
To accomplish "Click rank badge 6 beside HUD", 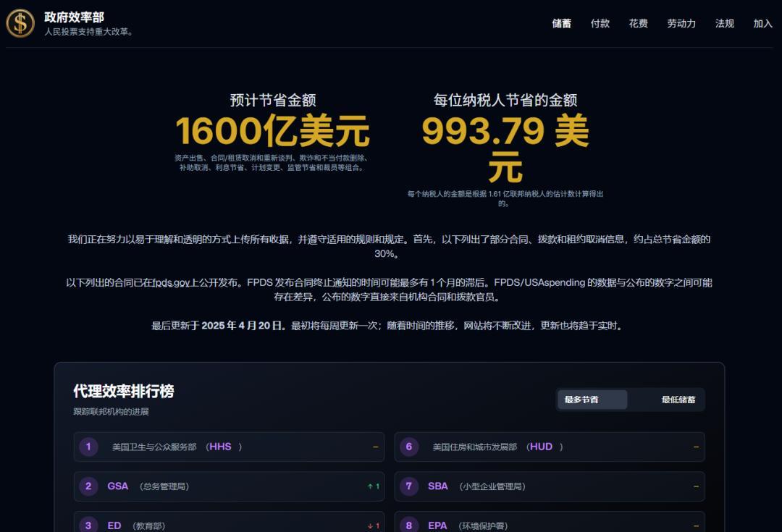I will click(408, 447).
